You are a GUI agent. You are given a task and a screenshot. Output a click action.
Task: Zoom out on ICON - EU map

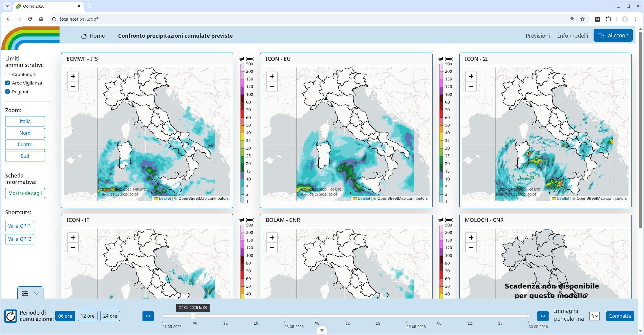point(272,87)
